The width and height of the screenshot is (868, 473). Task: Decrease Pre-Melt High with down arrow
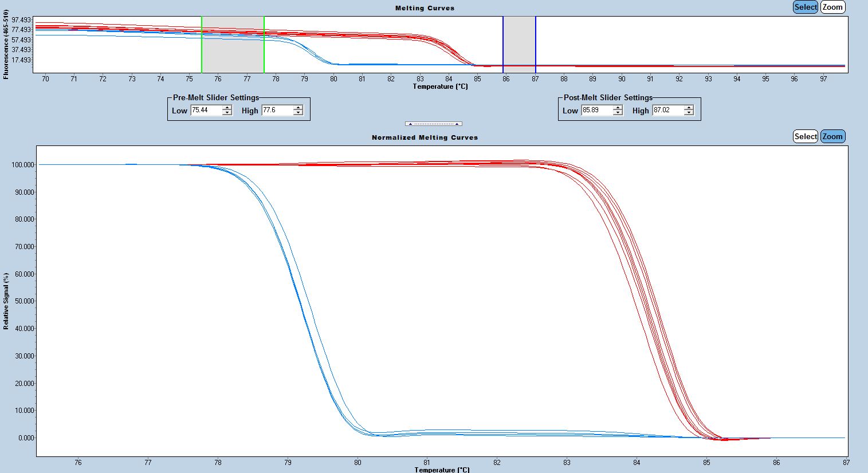click(298, 113)
